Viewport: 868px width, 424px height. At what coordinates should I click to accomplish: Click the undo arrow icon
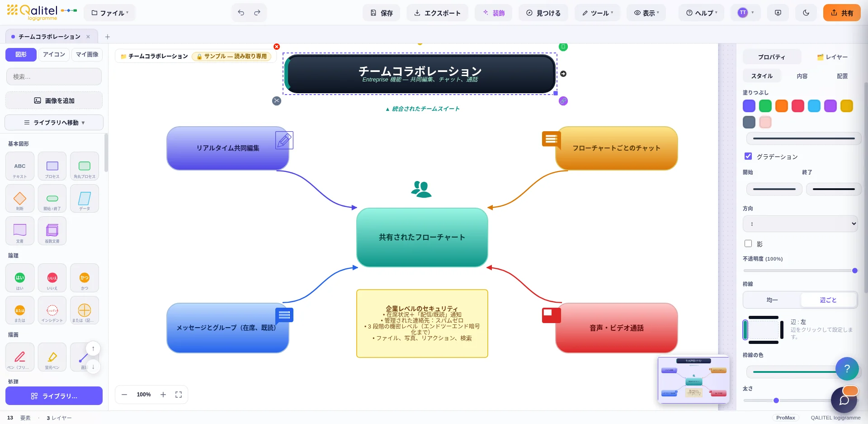[x=241, y=13]
